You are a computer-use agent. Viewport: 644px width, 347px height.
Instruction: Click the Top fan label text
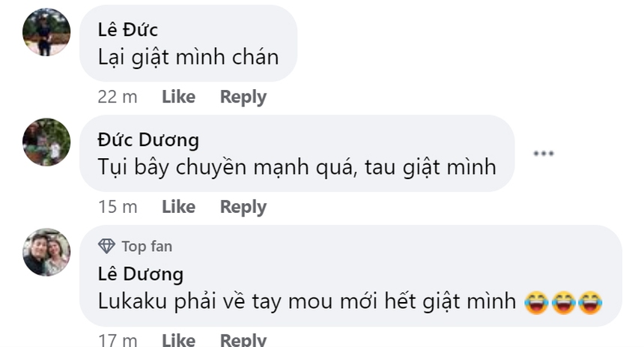coord(147,246)
